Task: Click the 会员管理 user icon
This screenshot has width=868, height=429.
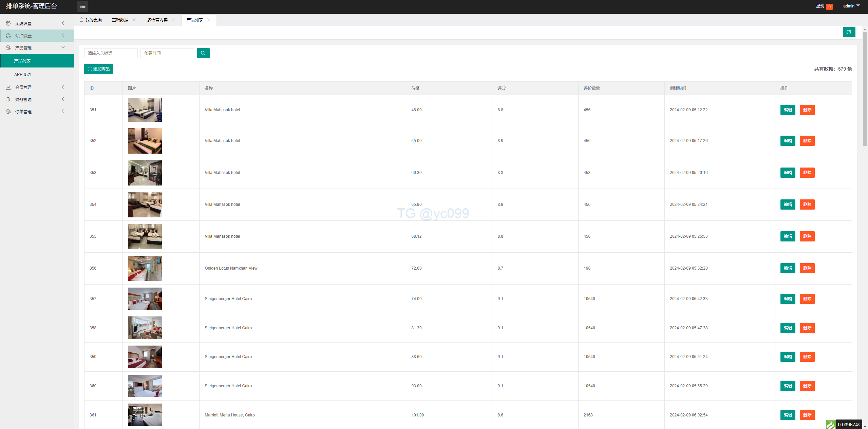Action: [x=8, y=87]
